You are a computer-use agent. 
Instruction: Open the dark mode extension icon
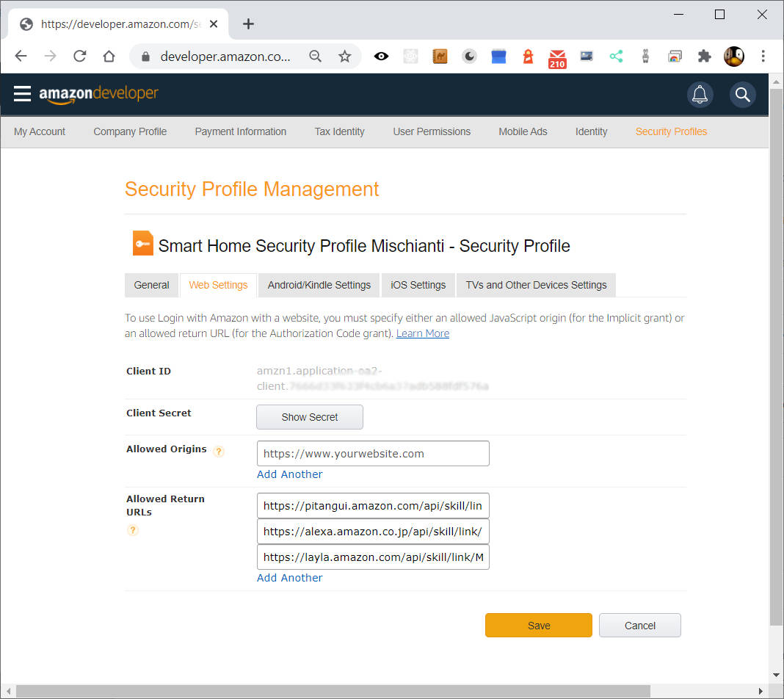coord(469,56)
